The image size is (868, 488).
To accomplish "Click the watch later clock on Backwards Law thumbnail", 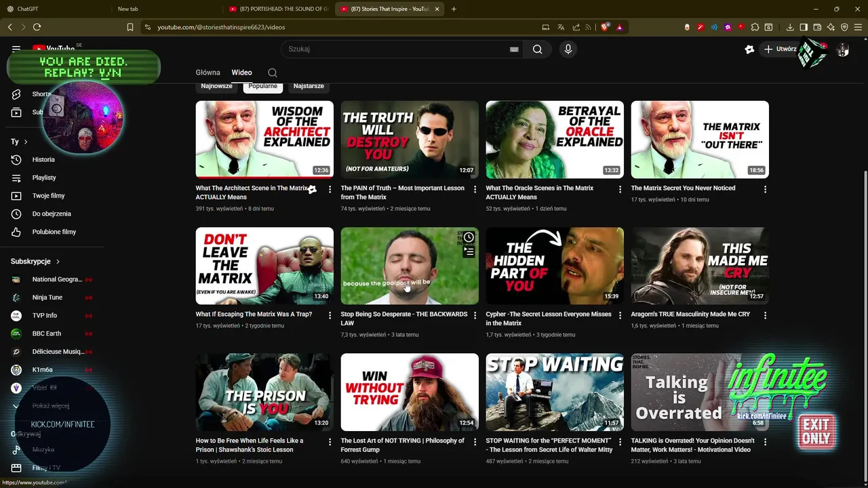I will coord(469,238).
